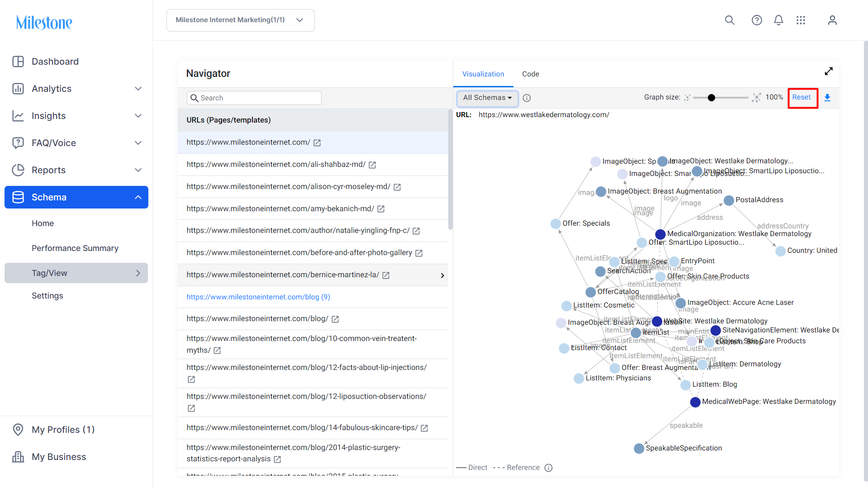Switch to the Code tab
The height and width of the screenshot is (488, 868).
(531, 74)
